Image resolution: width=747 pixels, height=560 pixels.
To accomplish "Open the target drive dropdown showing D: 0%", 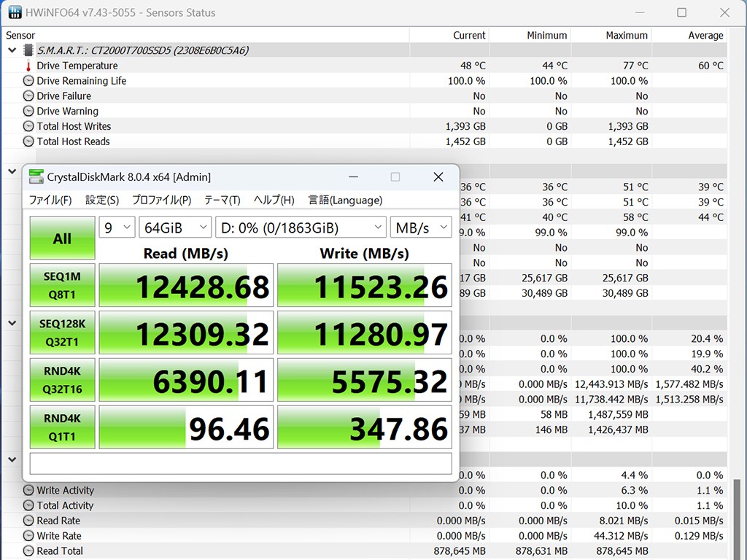I will pos(301,227).
